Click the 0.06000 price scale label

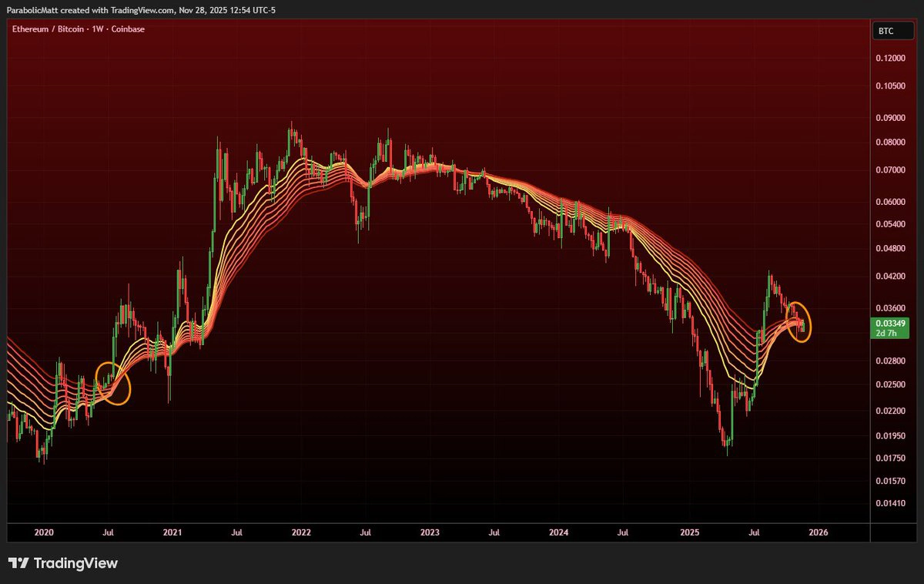click(x=889, y=202)
